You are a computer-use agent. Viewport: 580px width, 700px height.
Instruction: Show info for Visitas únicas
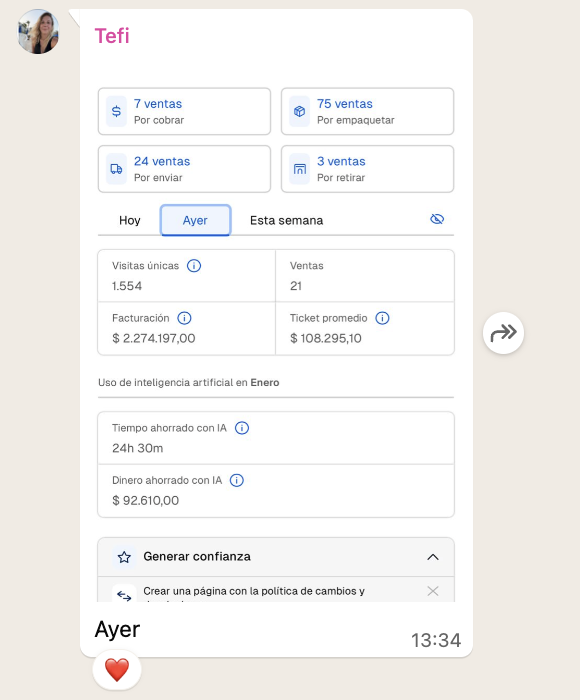pos(194,266)
